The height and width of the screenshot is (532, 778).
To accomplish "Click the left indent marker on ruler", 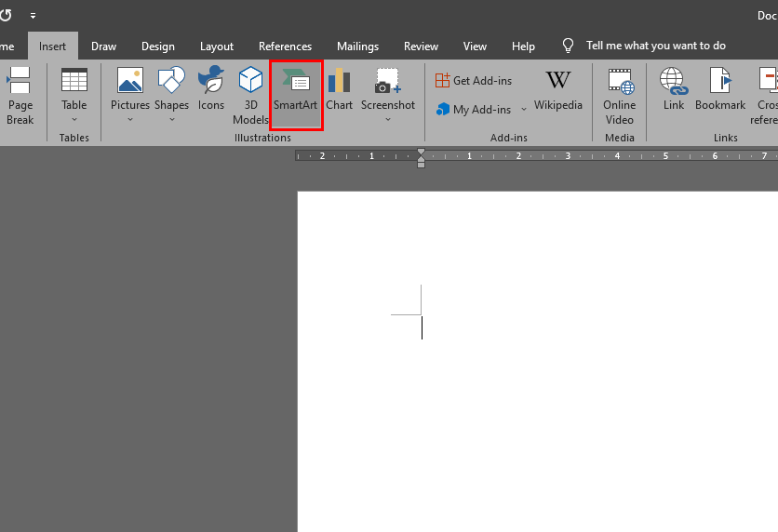I will click(x=421, y=164).
